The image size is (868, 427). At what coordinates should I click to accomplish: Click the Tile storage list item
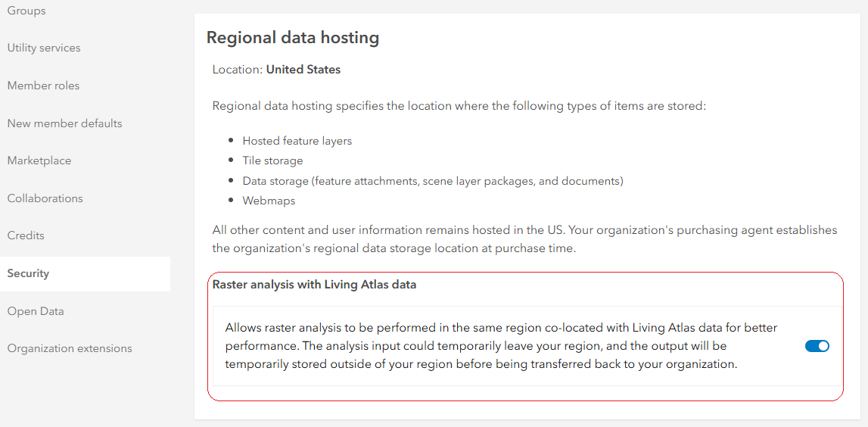(272, 161)
